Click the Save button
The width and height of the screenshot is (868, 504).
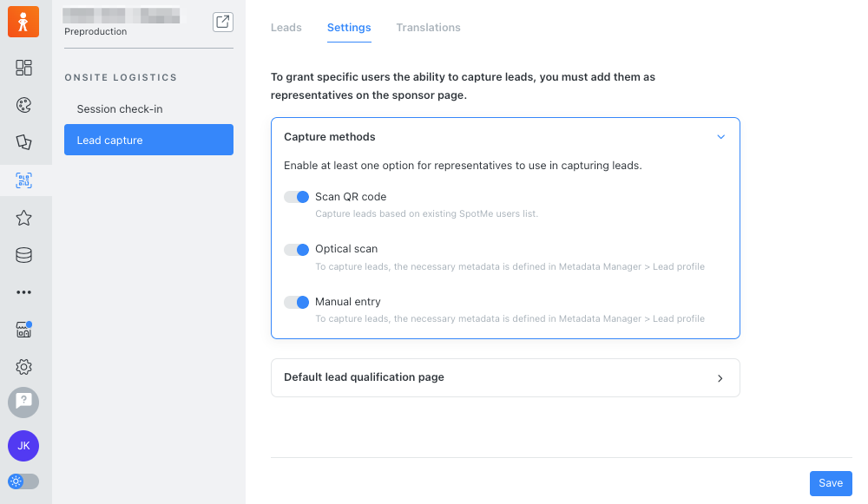click(x=831, y=483)
